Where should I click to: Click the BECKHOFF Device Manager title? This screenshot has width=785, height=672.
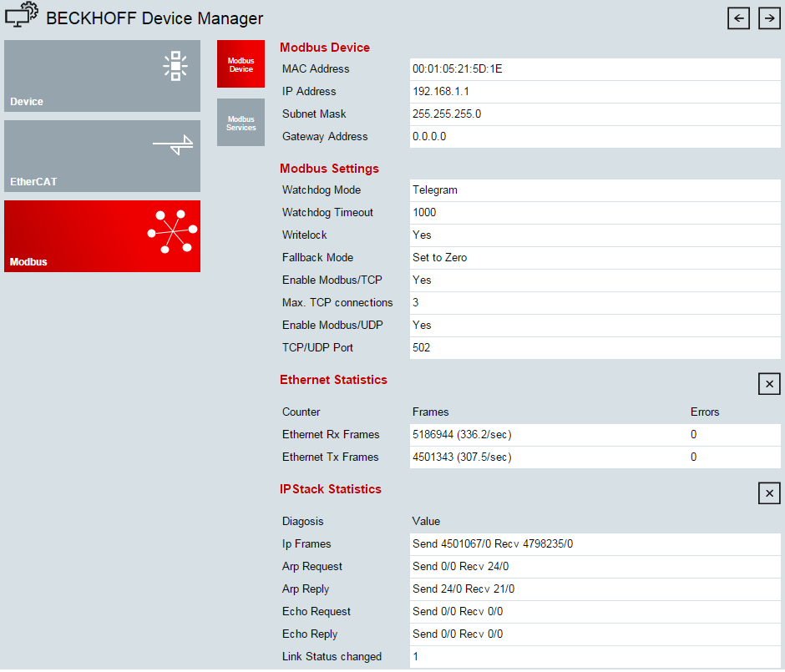pos(154,18)
